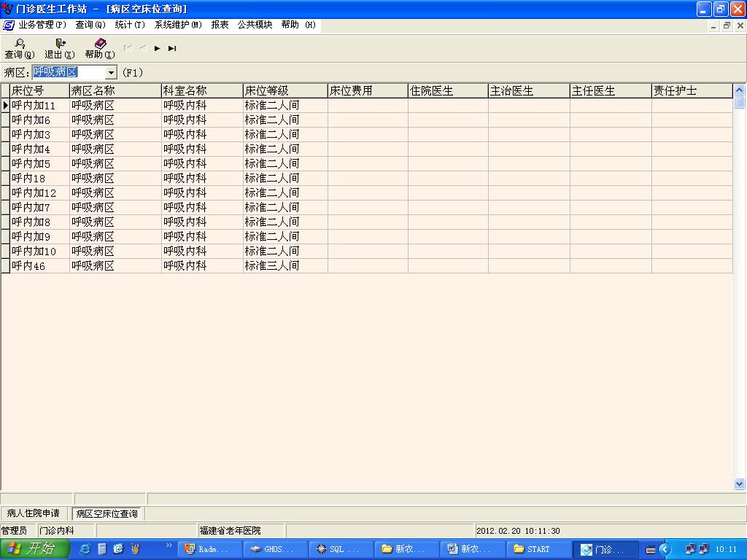Jump to last record navigation arrow
This screenshot has width=747, height=560.
coord(172,48)
